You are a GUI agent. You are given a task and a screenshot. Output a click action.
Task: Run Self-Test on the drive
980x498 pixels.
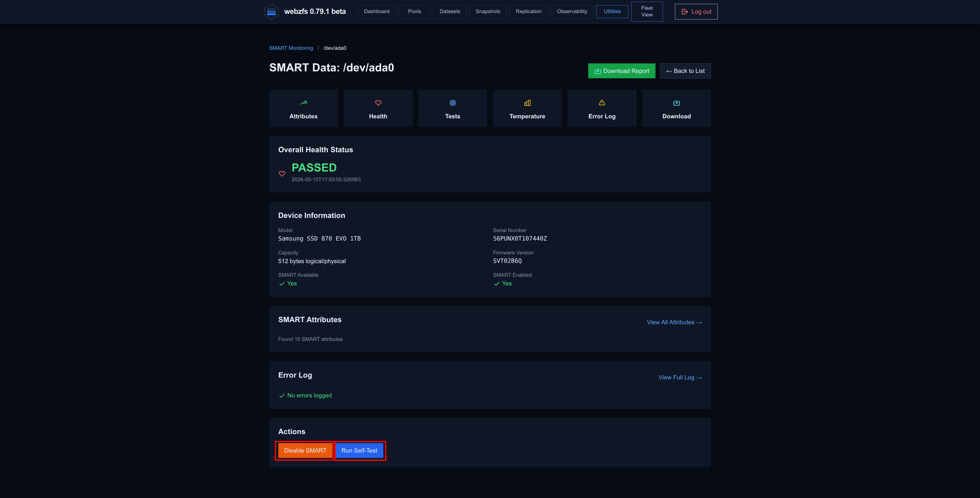[x=359, y=451]
